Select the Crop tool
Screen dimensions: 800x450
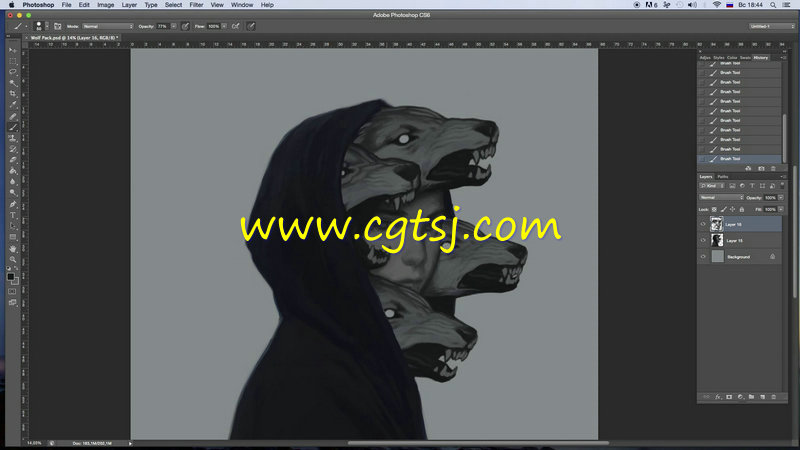[x=13, y=94]
